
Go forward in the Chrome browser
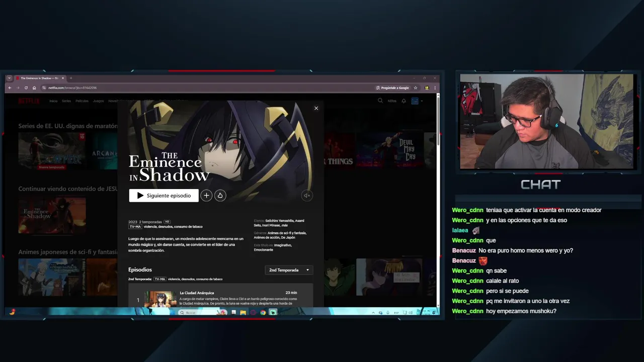point(18,87)
